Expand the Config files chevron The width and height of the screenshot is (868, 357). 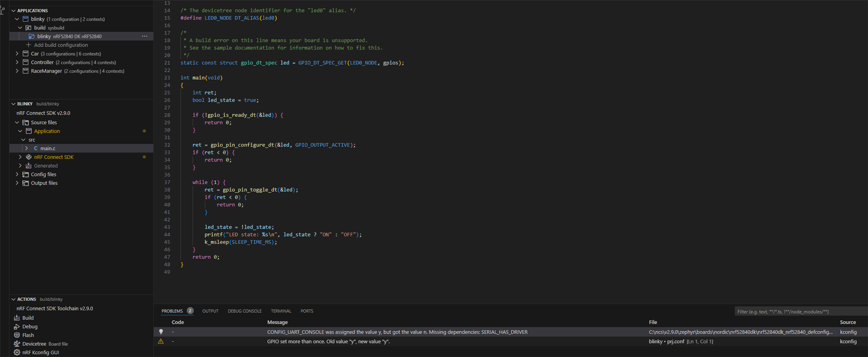[17, 174]
